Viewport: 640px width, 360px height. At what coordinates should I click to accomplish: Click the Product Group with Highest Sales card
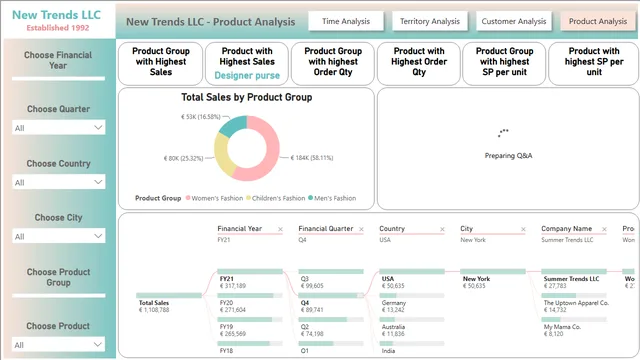pos(161,64)
